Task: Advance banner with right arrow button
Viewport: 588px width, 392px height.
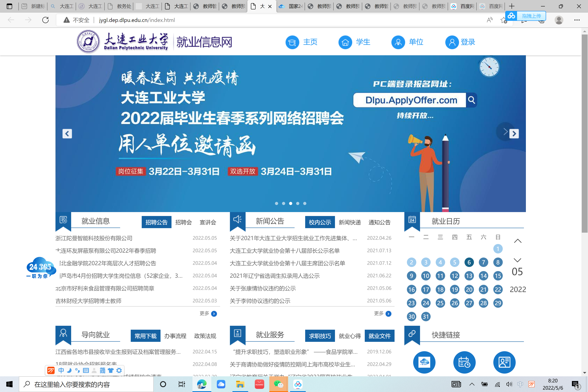Action: click(x=514, y=134)
